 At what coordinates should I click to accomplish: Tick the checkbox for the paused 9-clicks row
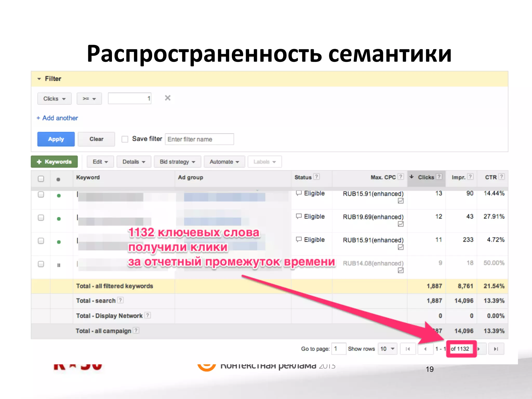pos(41,264)
